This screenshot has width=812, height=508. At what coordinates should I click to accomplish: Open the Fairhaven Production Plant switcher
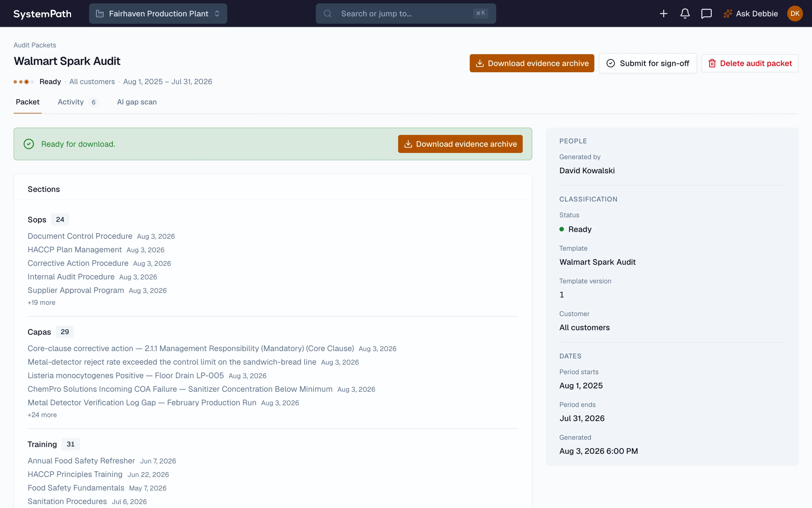(x=158, y=14)
